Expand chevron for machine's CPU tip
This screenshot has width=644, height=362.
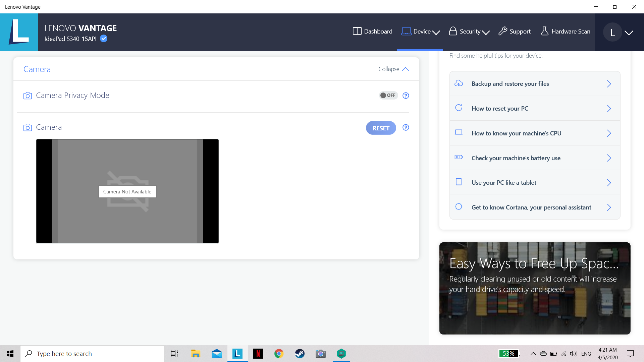click(609, 133)
